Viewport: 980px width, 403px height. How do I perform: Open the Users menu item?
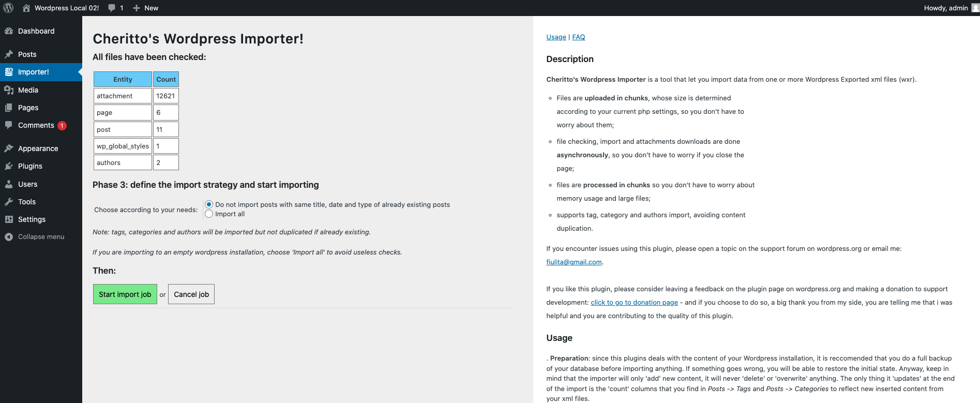click(27, 184)
